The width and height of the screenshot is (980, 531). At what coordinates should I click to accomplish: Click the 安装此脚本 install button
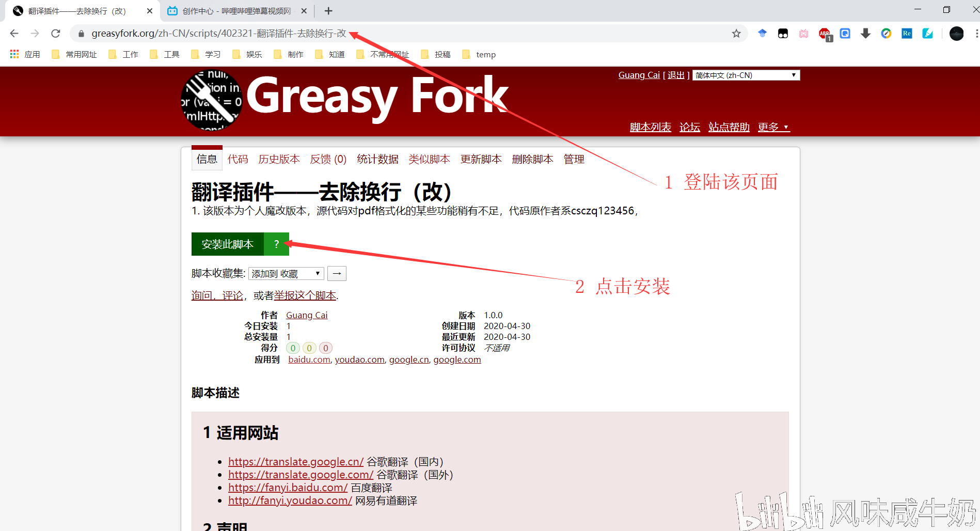pos(228,244)
